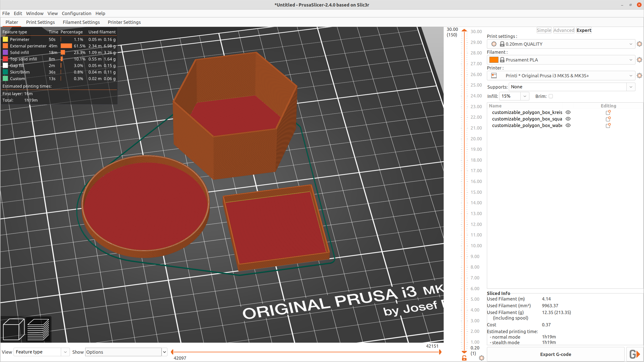644x362 pixels.
Task: Click the orange Prusament PLA color swatch
Action: (494, 60)
